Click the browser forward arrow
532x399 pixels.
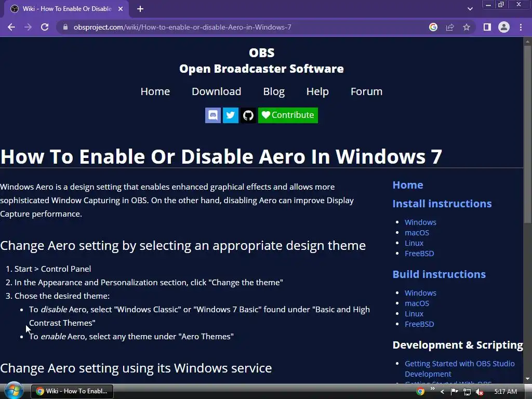(28, 27)
